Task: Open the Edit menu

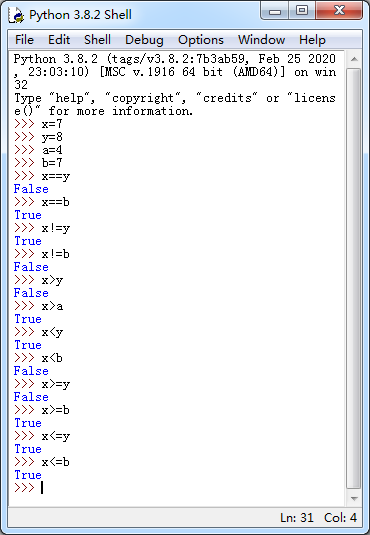Action: (59, 40)
